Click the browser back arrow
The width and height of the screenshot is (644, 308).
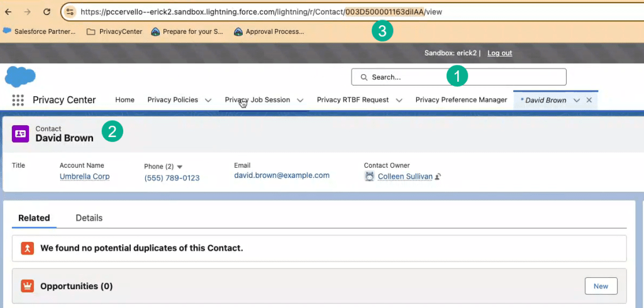coord(8,12)
